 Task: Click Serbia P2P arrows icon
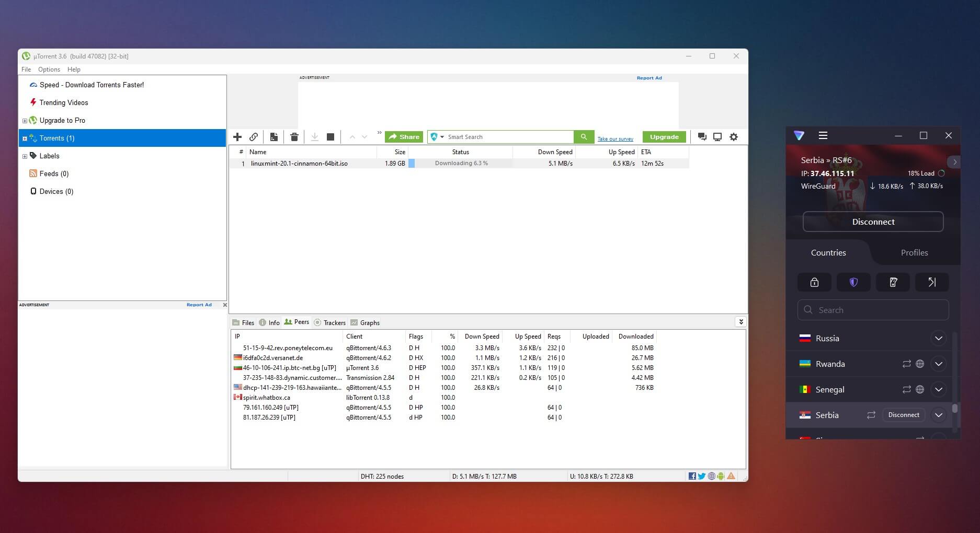(871, 415)
